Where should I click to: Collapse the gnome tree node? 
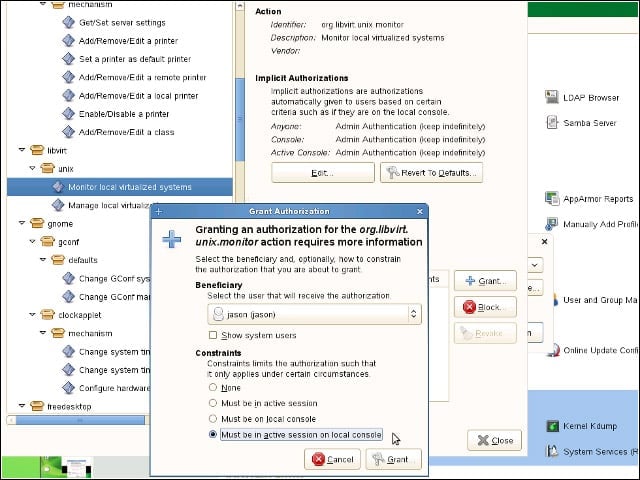coord(22,223)
